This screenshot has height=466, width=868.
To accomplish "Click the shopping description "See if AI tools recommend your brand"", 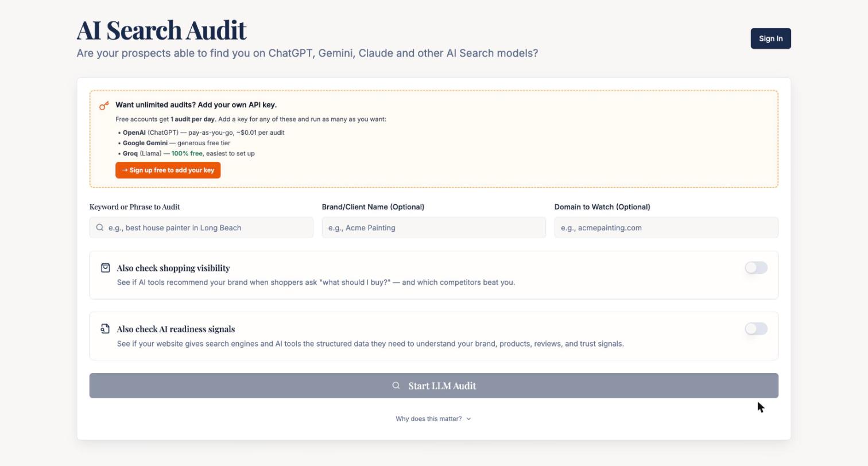I will pos(316,282).
